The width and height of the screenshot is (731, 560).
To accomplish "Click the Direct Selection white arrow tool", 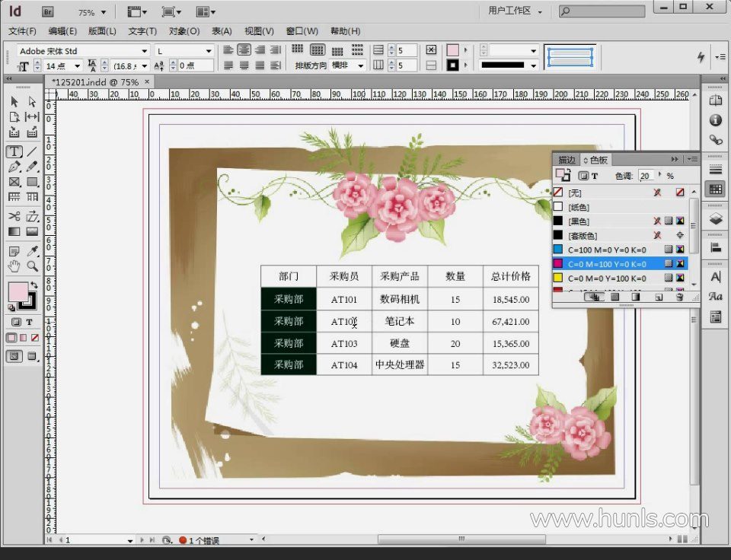I will point(33,101).
